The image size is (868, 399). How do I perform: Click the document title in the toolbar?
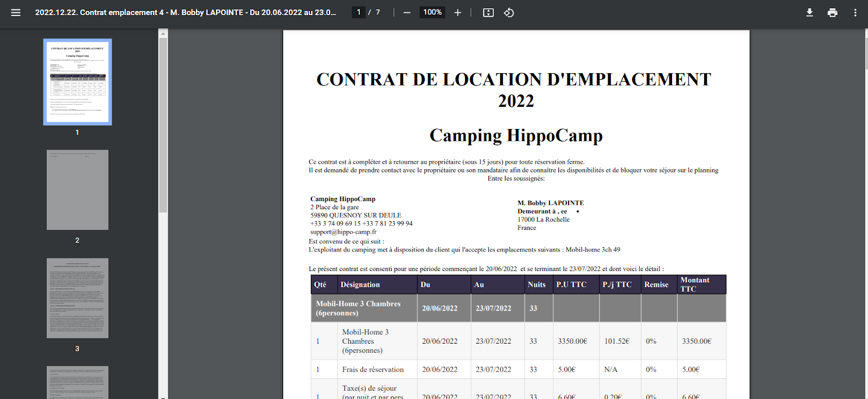tap(186, 12)
